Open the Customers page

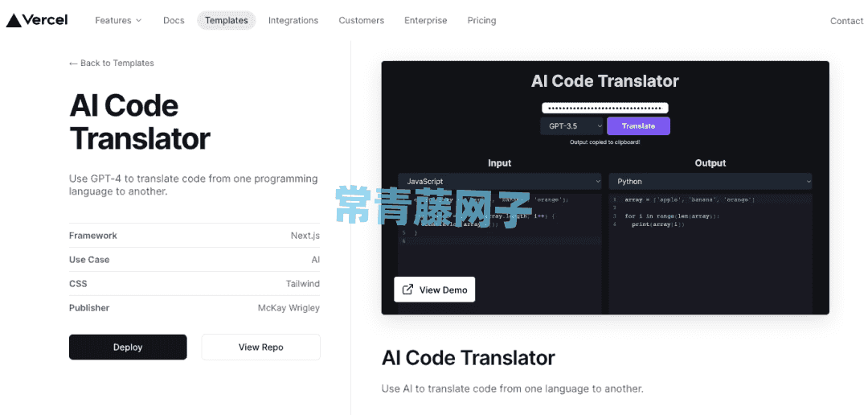pyautogui.click(x=362, y=20)
